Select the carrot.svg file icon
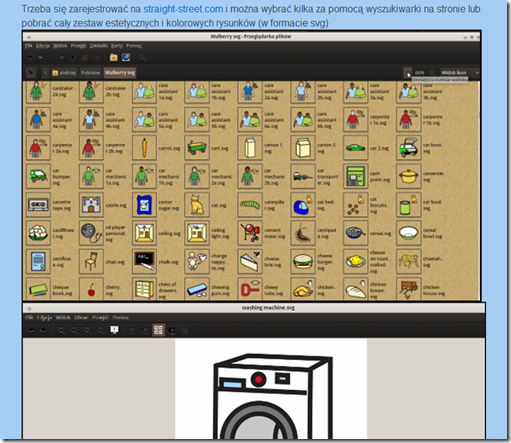 (x=144, y=148)
